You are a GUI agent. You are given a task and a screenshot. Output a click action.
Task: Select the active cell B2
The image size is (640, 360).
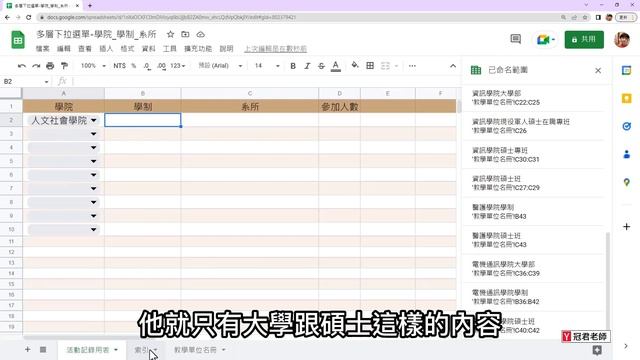click(x=142, y=120)
